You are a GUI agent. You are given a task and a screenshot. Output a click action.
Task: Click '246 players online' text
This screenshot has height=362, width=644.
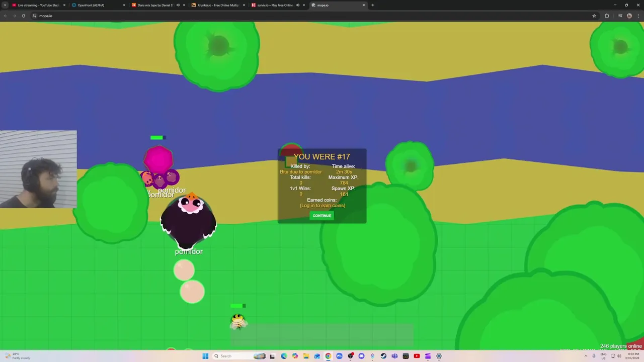pyautogui.click(x=621, y=346)
